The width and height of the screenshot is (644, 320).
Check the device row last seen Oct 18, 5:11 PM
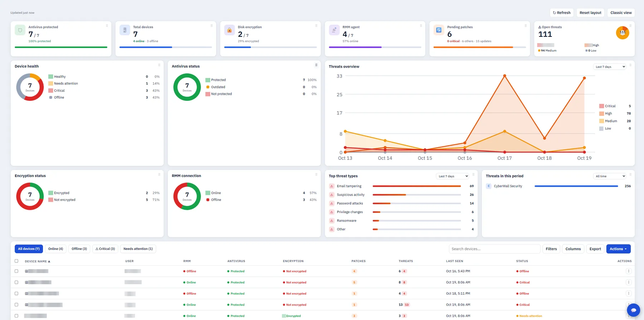pos(16,294)
